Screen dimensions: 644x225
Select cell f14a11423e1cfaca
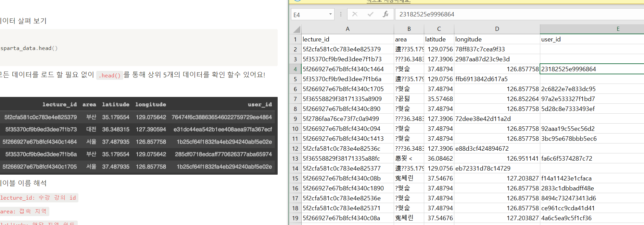tap(592, 178)
